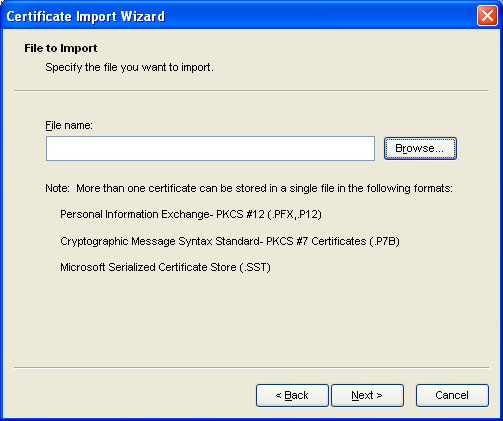Viewport: 503px width, 421px height.
Task: Click the Certificate Import Wizard title bar
Action: (233, 16)
